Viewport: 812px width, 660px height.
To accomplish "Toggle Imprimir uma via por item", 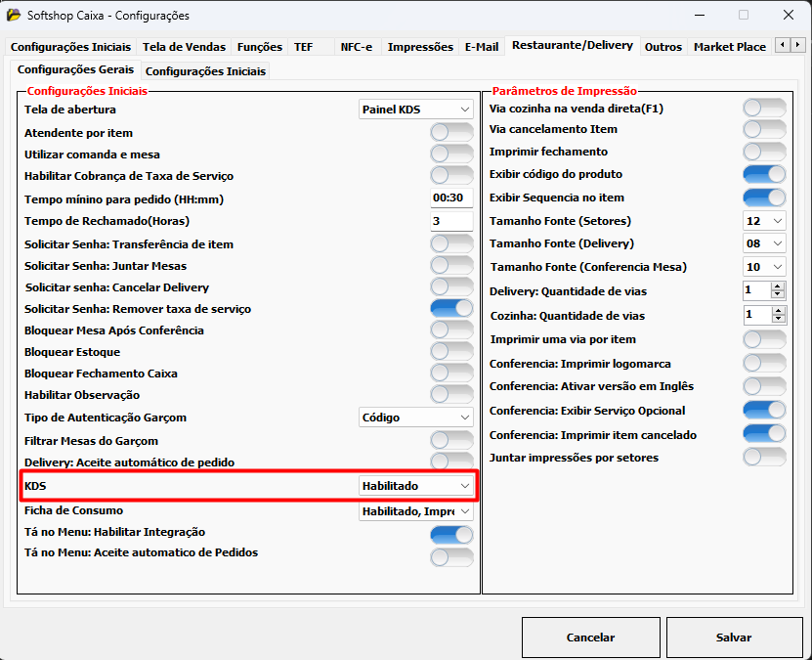I will click(764, 339).
